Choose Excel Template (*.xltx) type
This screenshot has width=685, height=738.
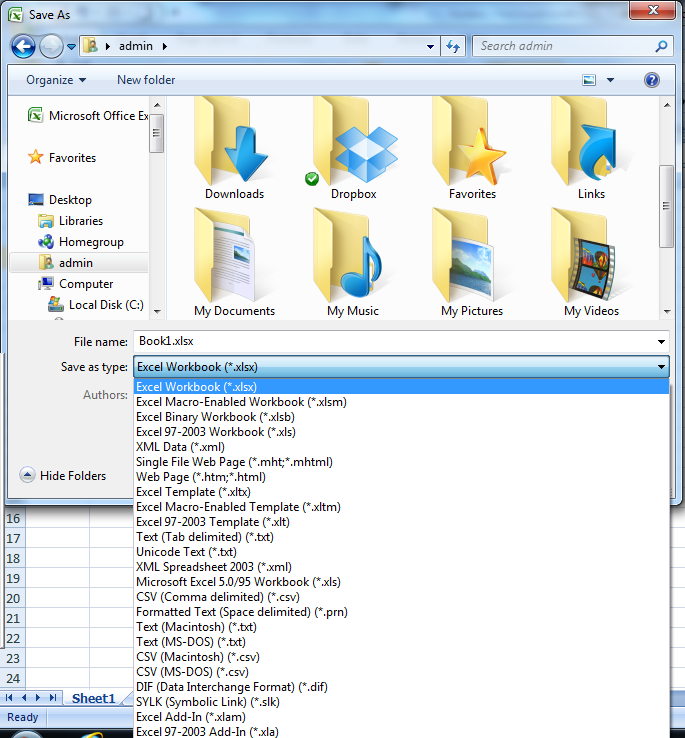pyautogui.click(x=401, y=492)
